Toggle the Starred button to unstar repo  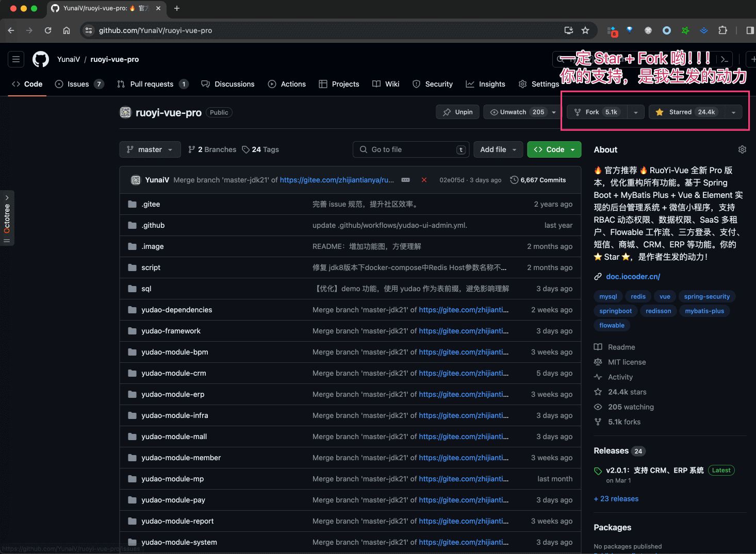pyautogui.click(x=686, y=112)
